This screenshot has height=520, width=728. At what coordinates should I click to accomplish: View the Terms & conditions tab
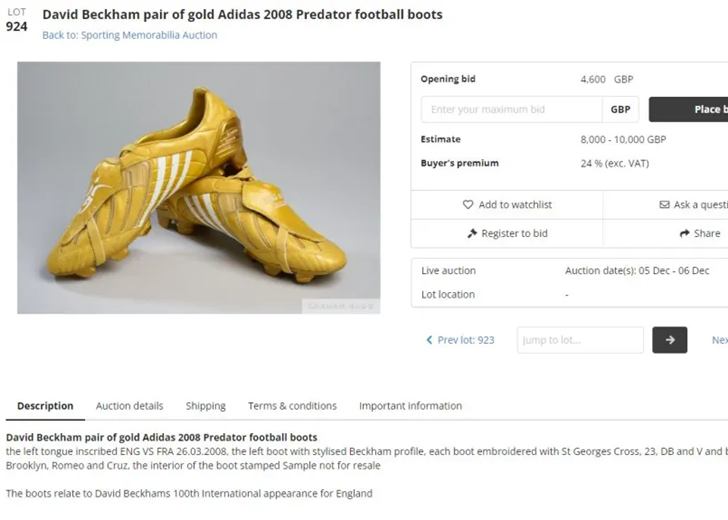tap(292, 406)
